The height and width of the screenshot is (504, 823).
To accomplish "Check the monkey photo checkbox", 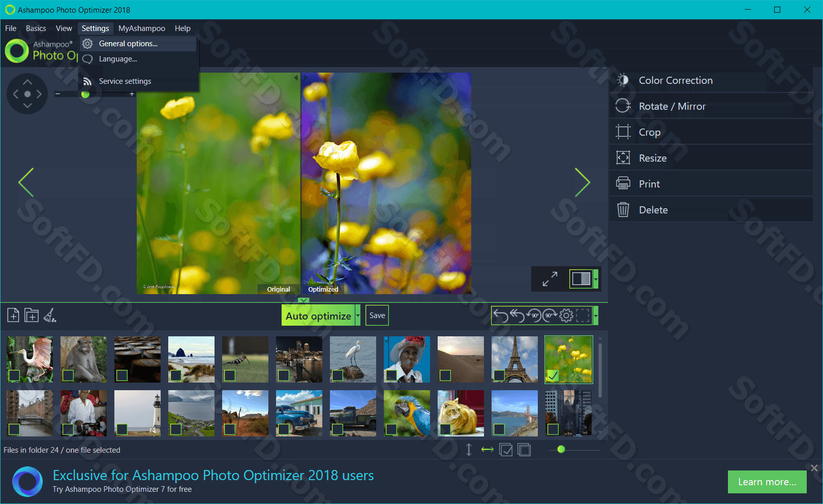I will point(68,375).
